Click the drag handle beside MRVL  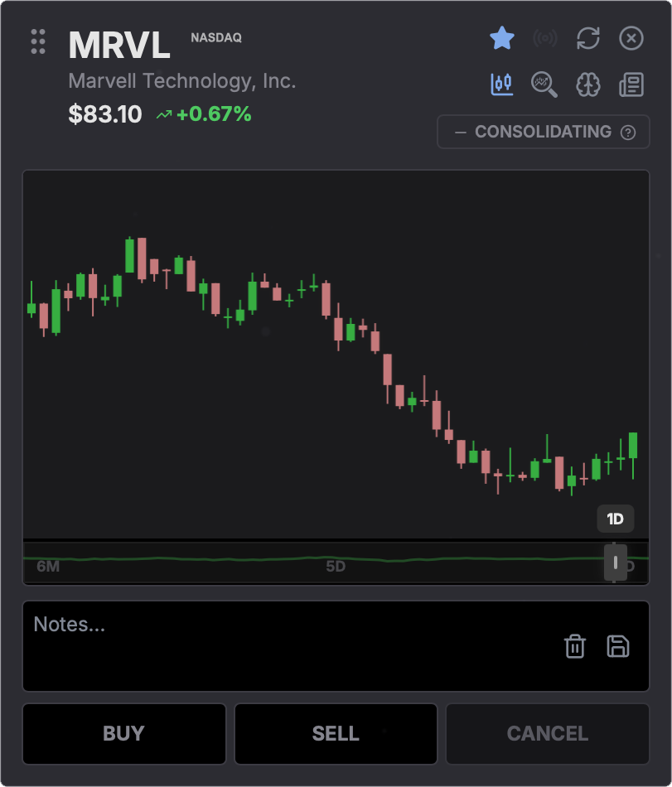coord(38,41)
